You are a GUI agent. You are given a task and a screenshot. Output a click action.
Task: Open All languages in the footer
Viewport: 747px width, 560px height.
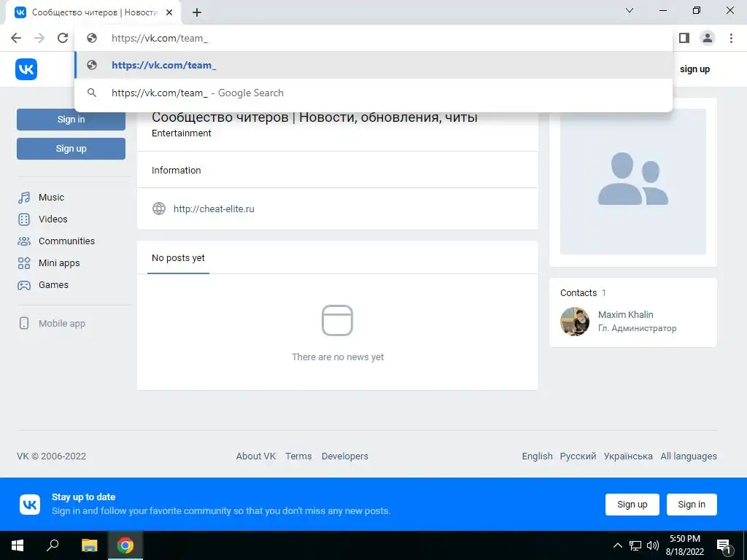click(x=689, y=456)
